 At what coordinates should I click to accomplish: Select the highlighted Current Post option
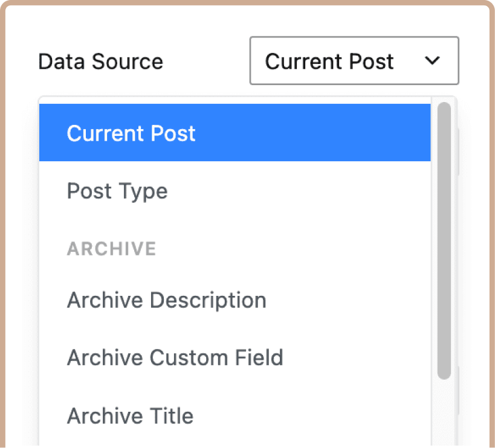tap(235, 132)
